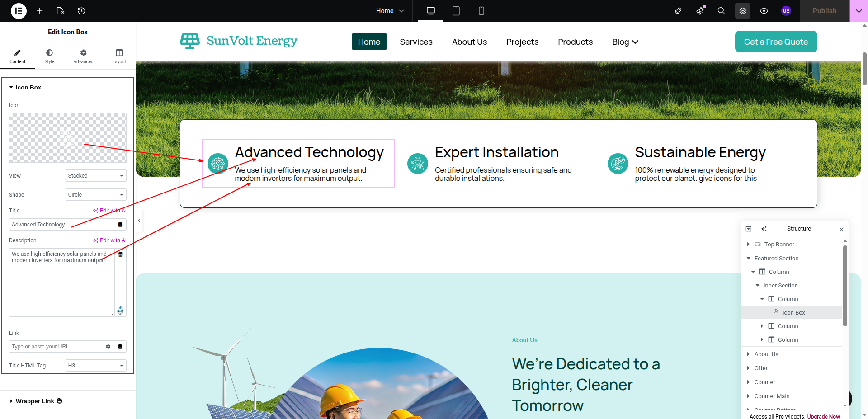
Task: Click the dynamic tags icon beside Title
Action: coord(120,225)
